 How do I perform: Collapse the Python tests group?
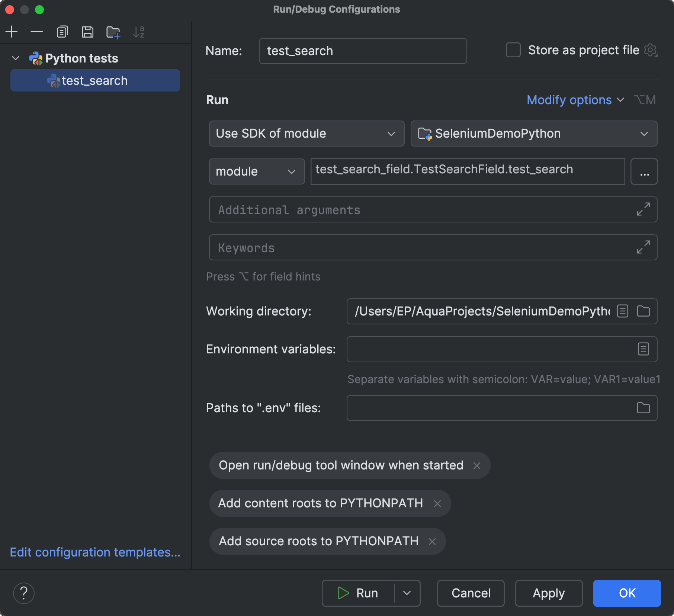click(16, 58)
